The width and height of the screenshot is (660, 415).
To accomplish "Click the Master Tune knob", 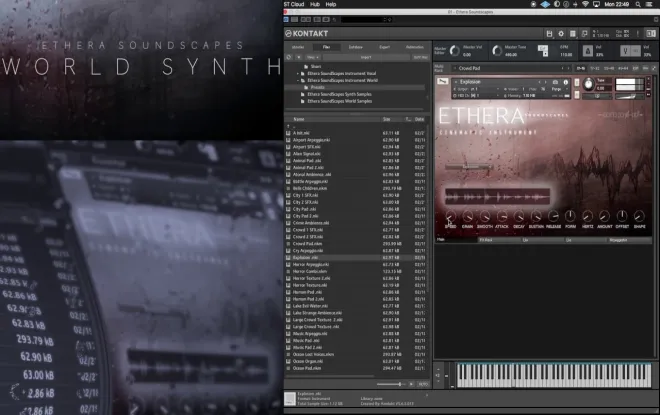I will point(497,51).
